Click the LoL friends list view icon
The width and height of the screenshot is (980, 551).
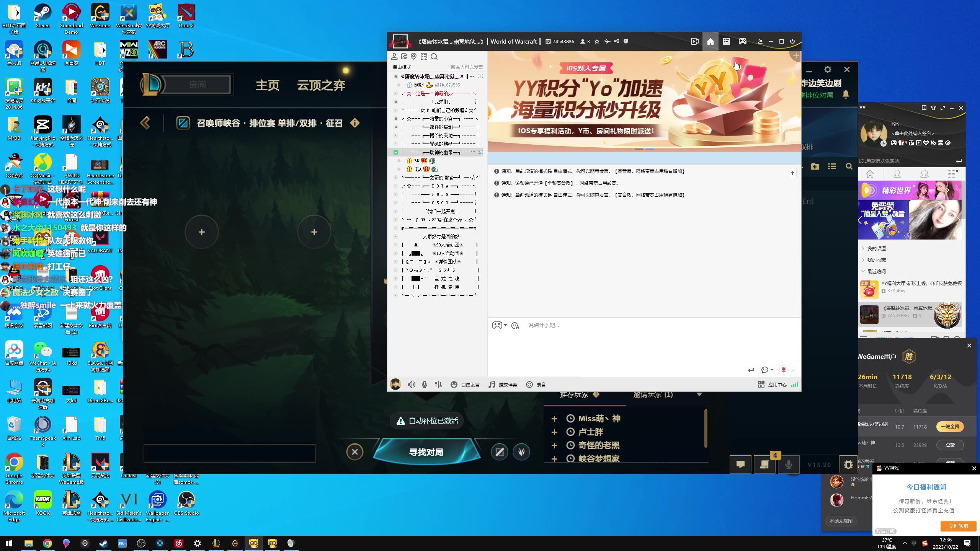832,166
